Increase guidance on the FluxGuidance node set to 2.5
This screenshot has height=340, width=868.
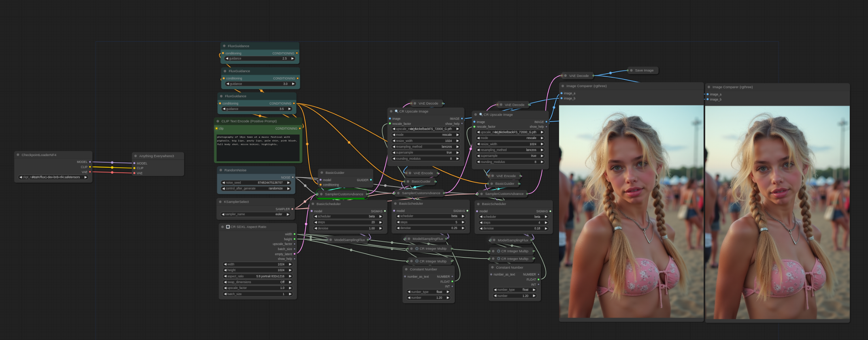[292, 59]
